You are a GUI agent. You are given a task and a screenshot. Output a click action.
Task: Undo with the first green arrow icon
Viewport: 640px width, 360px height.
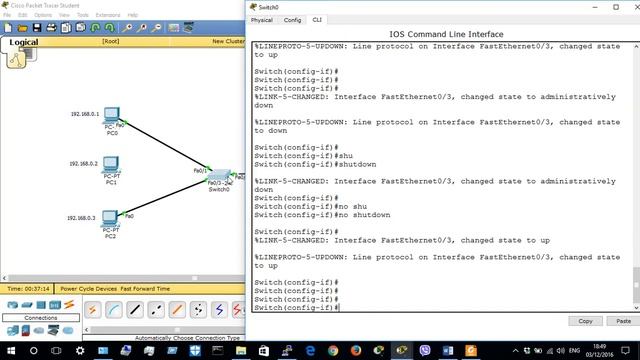pos(95,28)
